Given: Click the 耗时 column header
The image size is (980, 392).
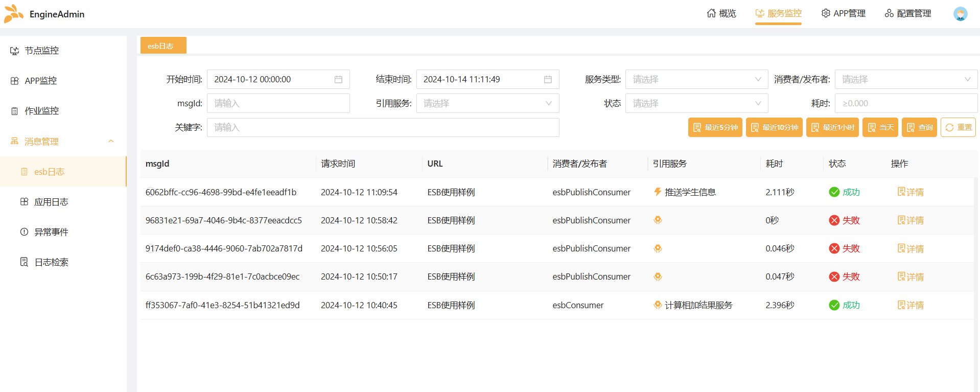Looking at the screenshot, I should pos(774,164).
